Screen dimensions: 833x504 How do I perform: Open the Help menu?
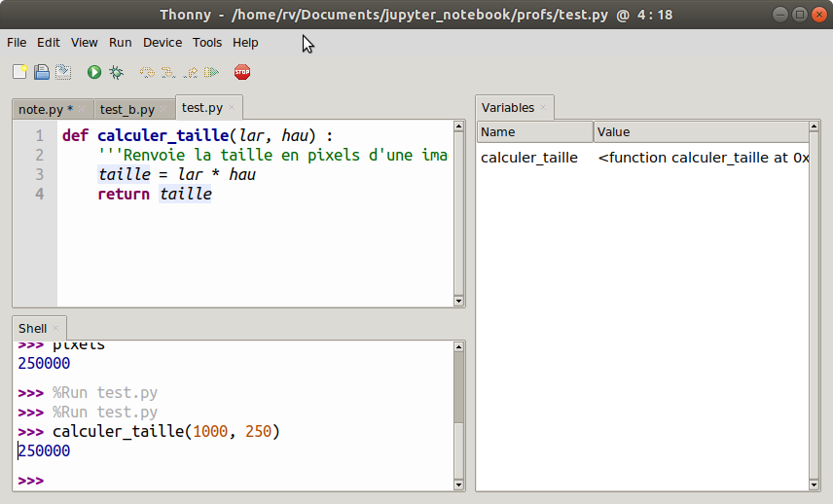pos(245,43)
